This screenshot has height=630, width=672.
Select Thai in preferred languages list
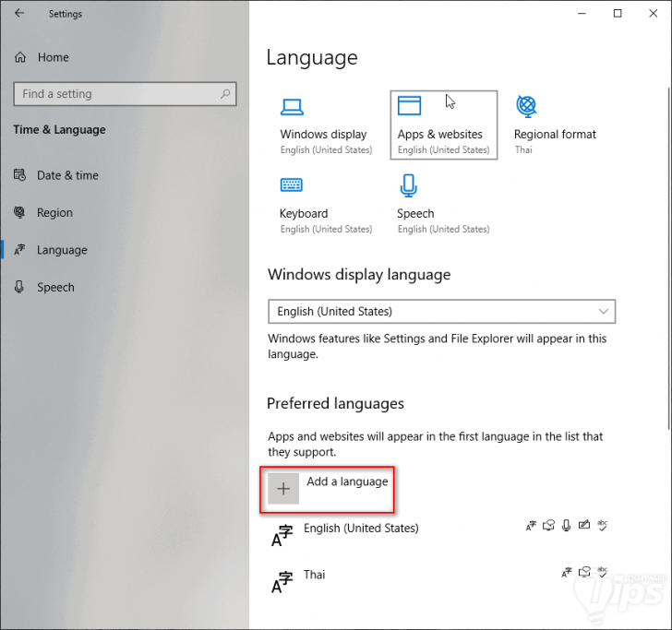[x=314, y=575]
